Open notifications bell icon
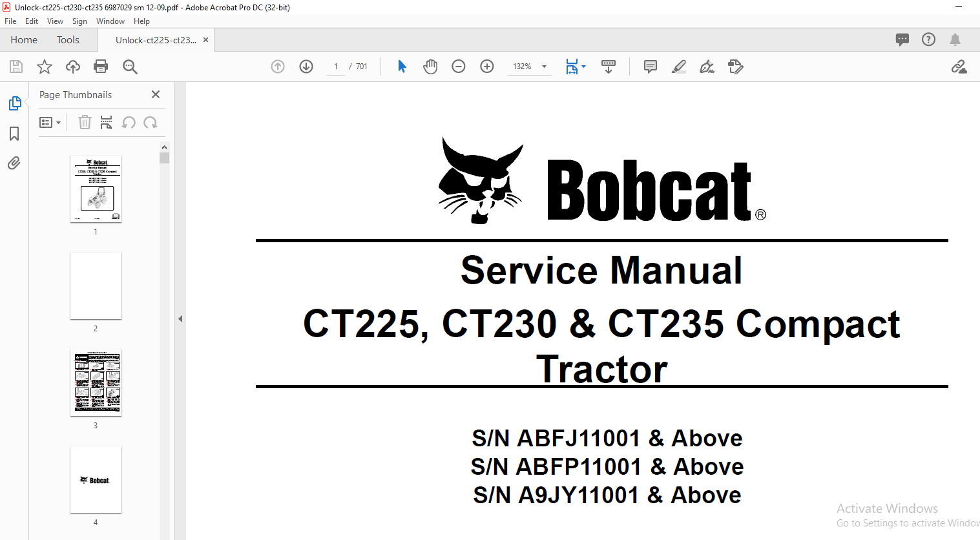The height and width of the screenshot is (540, 980). [955, 39]
